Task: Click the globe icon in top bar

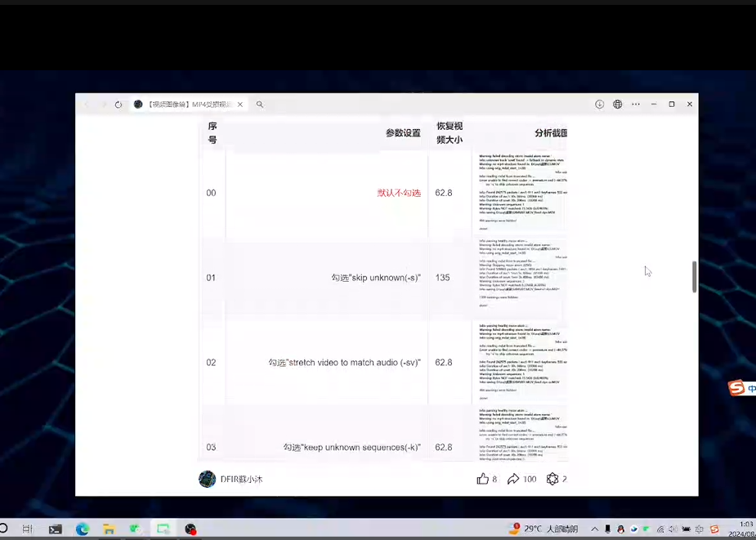Action: click(618, 105)
